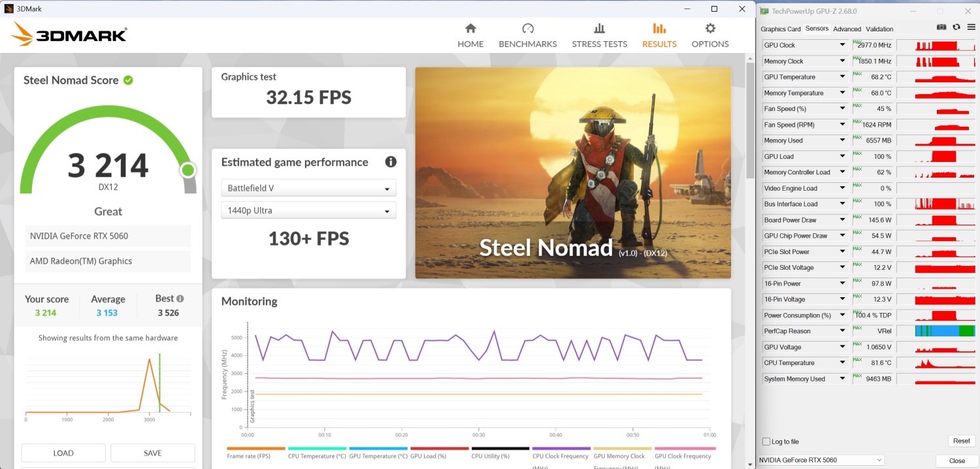
Task: Select the Sensors tab in GPU-Z
Action: [817, 29]
